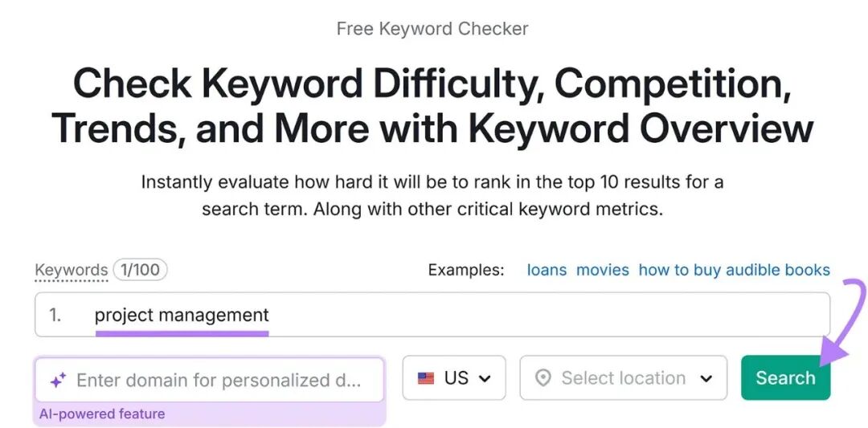Click the sparkle AI icon in domain field
This screenshot has height=428, width=868.
[58, 381]
